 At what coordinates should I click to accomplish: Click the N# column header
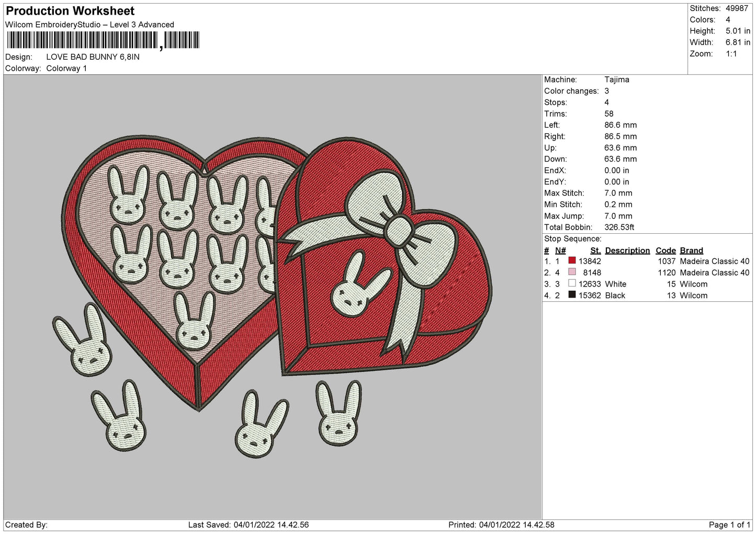(560, 251)
